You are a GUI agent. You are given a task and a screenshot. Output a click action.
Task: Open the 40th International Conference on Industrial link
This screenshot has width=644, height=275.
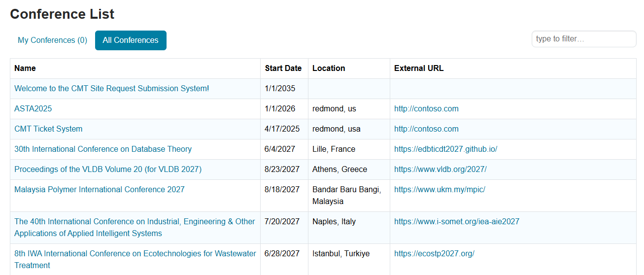coord(135,222)
